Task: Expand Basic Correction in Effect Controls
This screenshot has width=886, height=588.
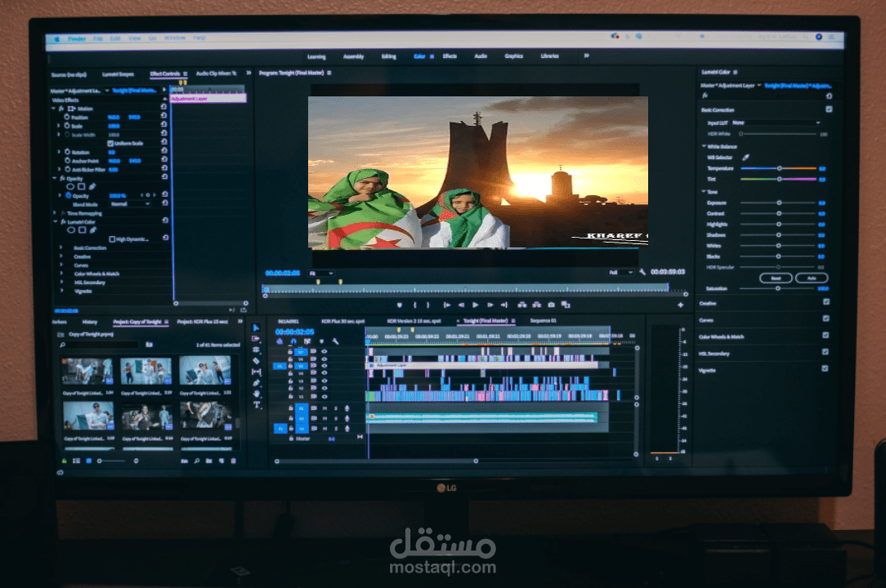Action: coord(61,248)
